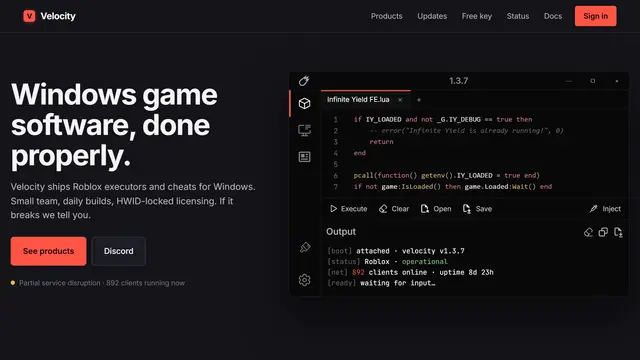Click the partial service disruption status text
Viewport: 640px width, 360px height.
(102, 283)
